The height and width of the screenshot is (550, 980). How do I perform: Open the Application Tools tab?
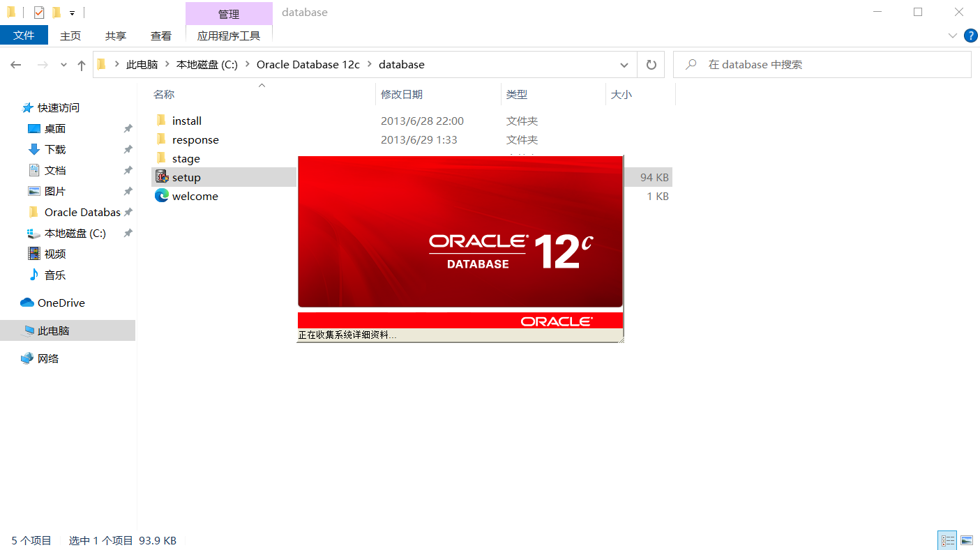(229, 36)
